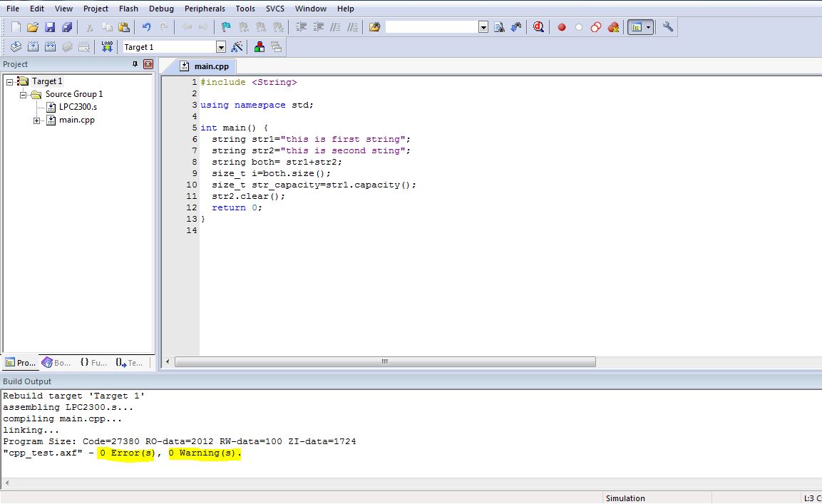The height and width of the screenshot is (504, 822).
Task: Click the find text input field
Action: tap(432, 27)
